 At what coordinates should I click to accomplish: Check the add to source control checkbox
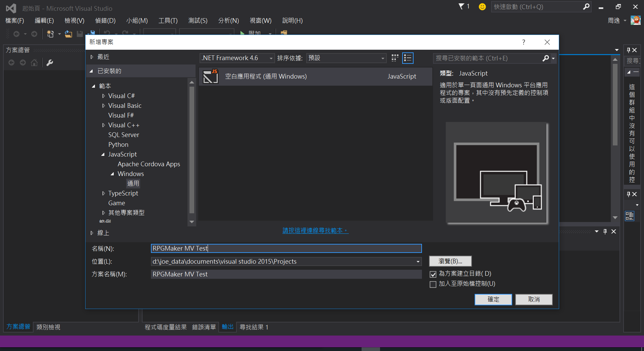(x=433, y=284)
